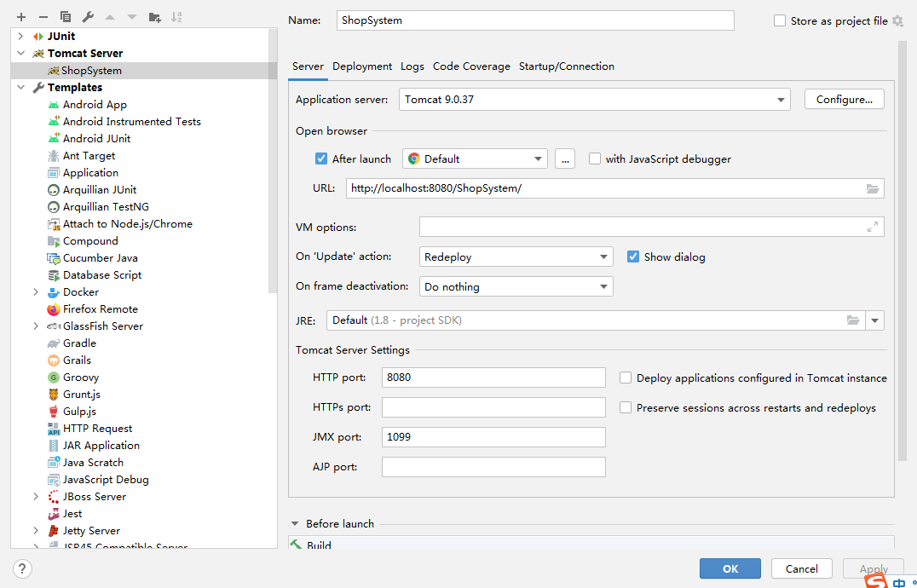Screen dimensions: 917x588
Task: Switch to Server tab
Action: [x=309, y=66]
